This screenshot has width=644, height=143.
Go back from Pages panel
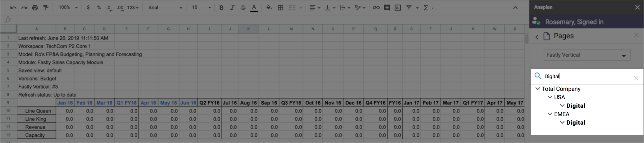pyautogui.click(x=537, y=37)
